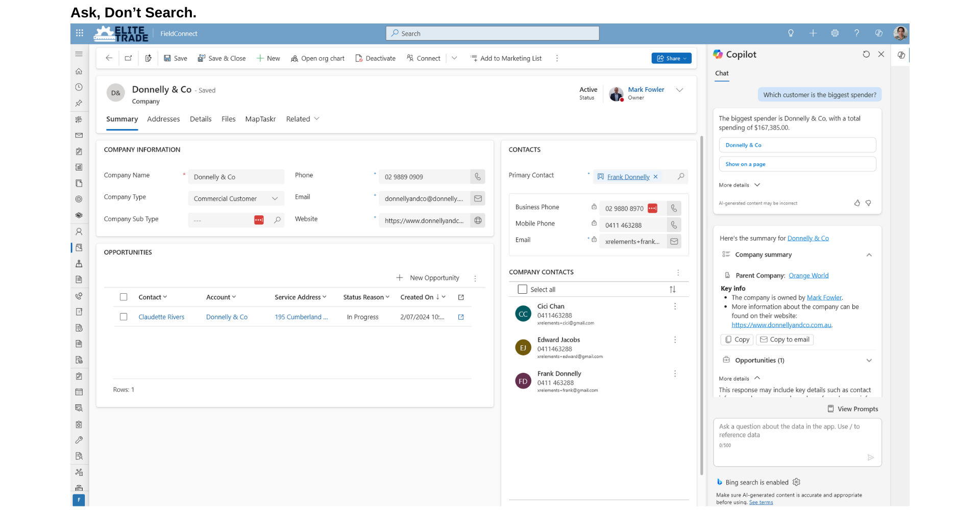
Task: Click Show on a page suggestion
Action: (x=797, y=164)
